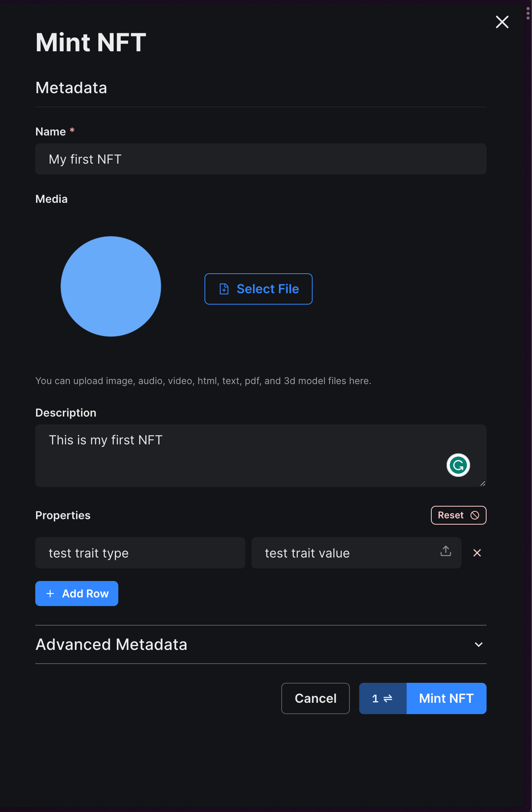Reset the Properties section

coord(458,515)
